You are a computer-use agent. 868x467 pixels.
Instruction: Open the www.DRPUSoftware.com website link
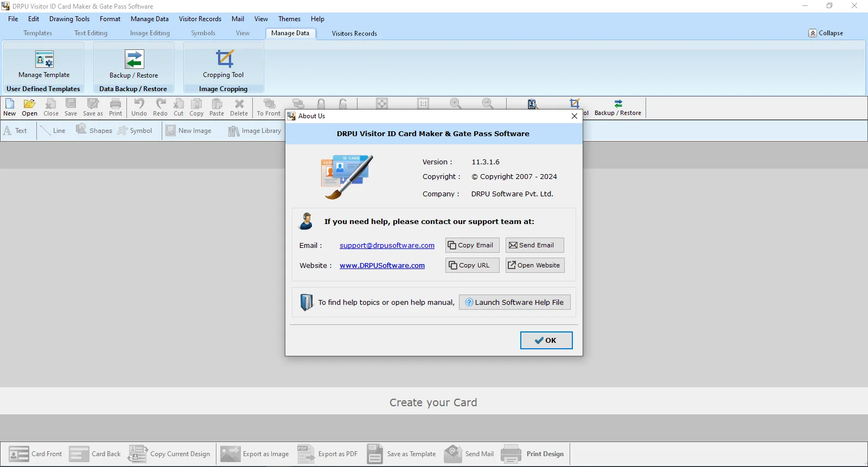[x=382, y=266]
